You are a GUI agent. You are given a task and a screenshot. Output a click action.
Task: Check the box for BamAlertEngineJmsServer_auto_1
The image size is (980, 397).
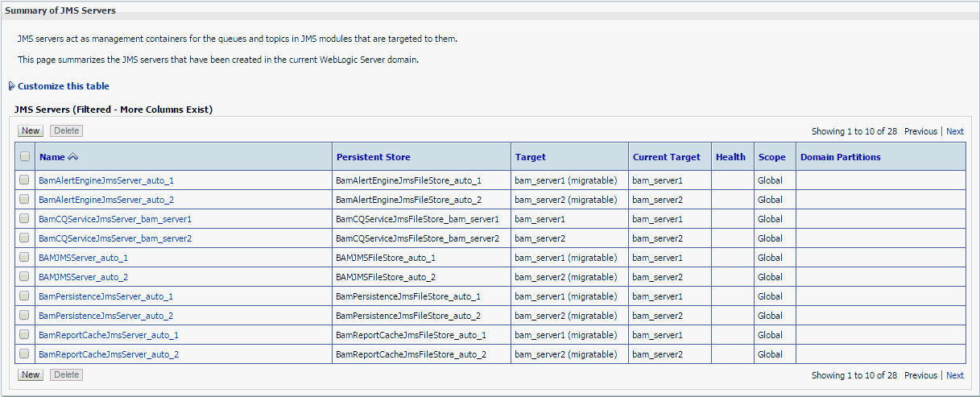[x=25, y=180]
